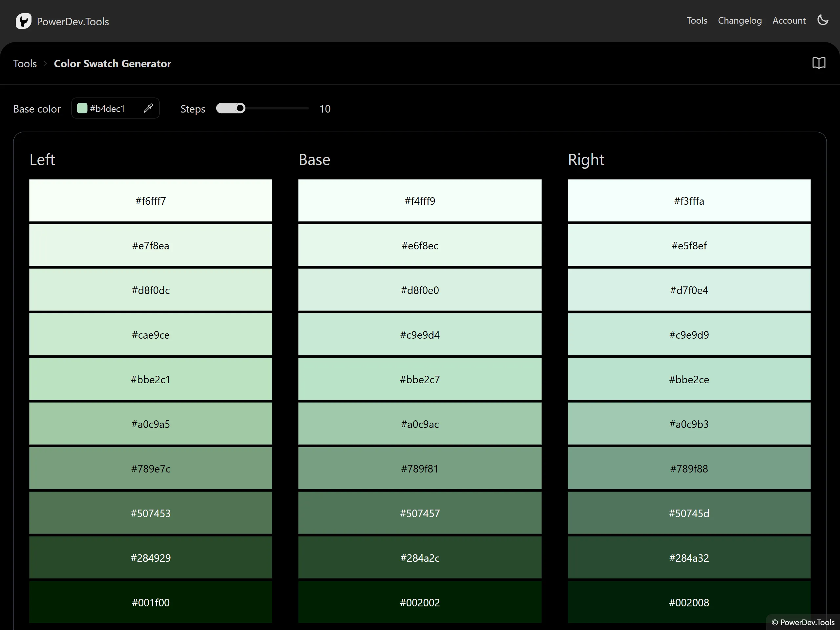Click the PowerDev.Tools logo icon
The image size is (840, 630).
click(x=23, y=21)
